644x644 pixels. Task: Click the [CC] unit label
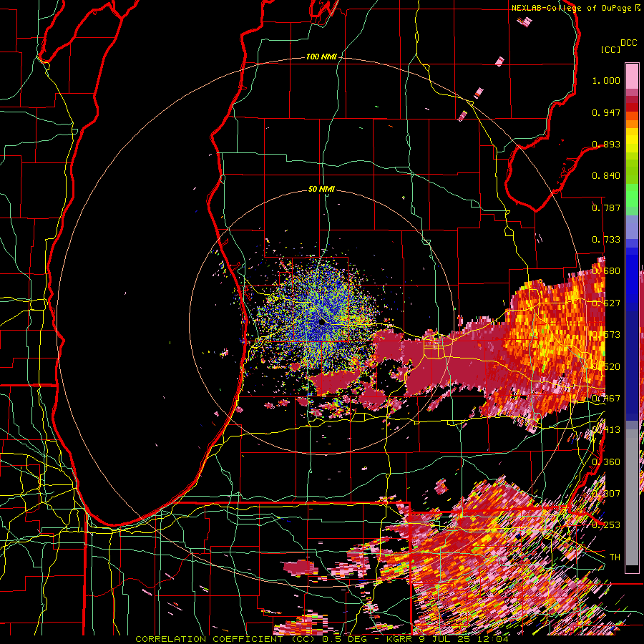coord(610,49)
